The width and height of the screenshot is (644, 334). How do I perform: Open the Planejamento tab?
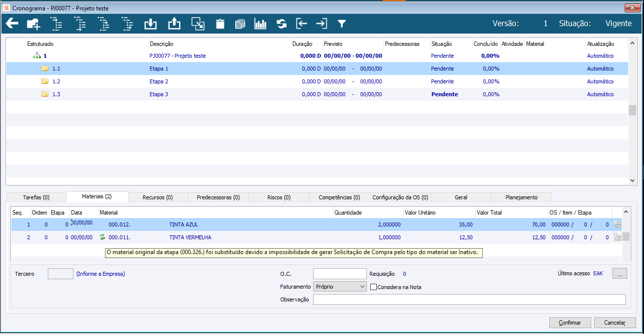(521, 197)
